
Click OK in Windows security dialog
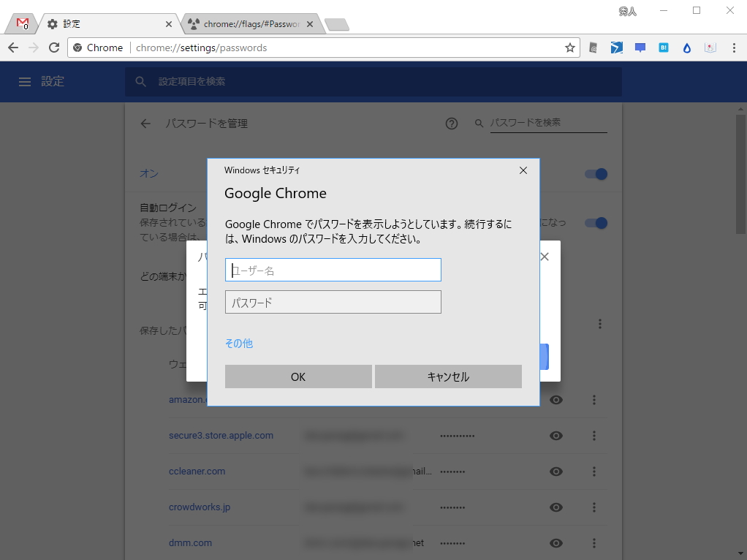pyautogui.click(x=298, y=377)
